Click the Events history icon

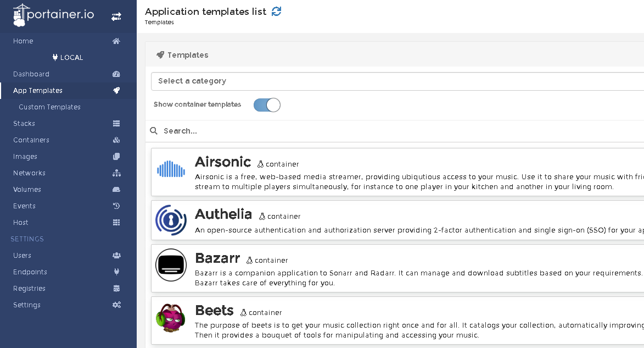click(116, 206)
